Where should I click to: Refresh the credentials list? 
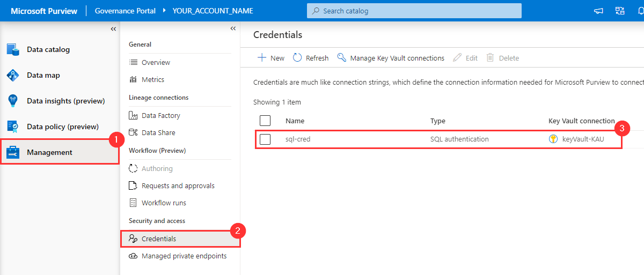(x=311, y=58)
